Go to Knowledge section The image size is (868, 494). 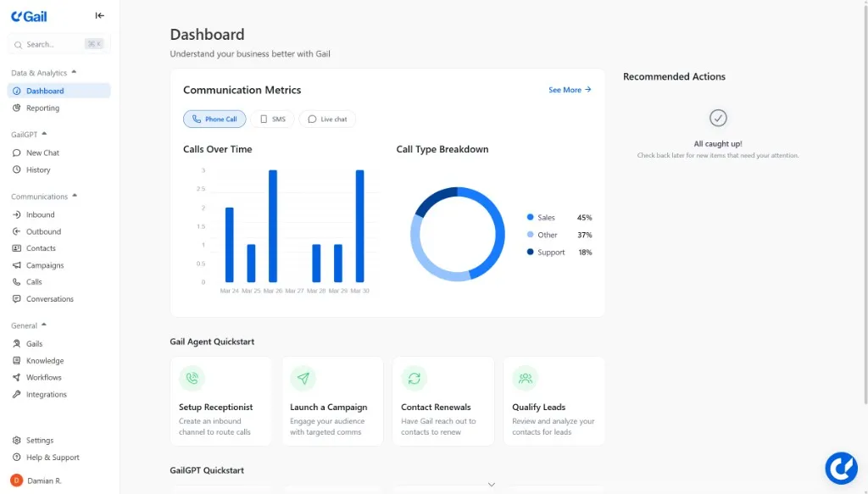point(58,361)
